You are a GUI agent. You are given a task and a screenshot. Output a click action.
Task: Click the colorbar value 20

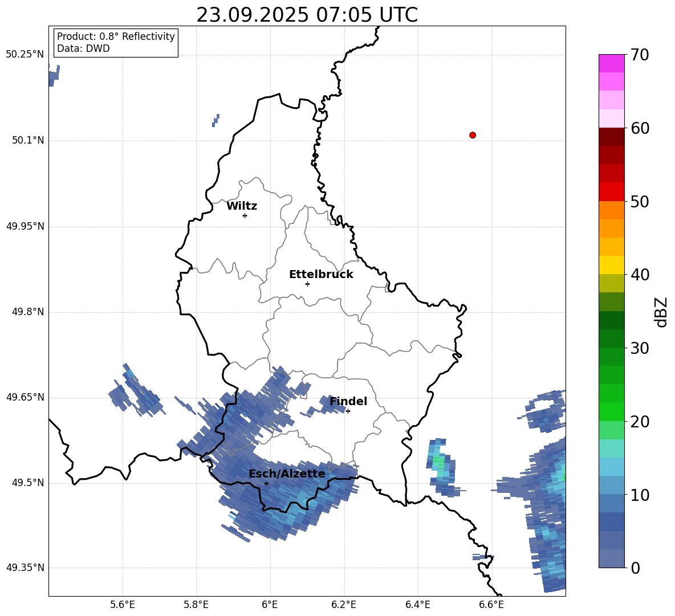[x=640, y=422]
